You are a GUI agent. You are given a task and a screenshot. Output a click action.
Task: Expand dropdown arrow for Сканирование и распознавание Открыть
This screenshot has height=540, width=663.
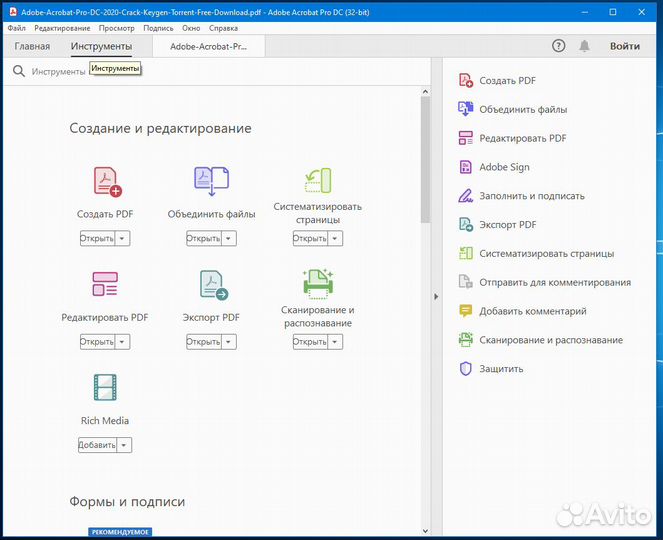coord(335,342)
